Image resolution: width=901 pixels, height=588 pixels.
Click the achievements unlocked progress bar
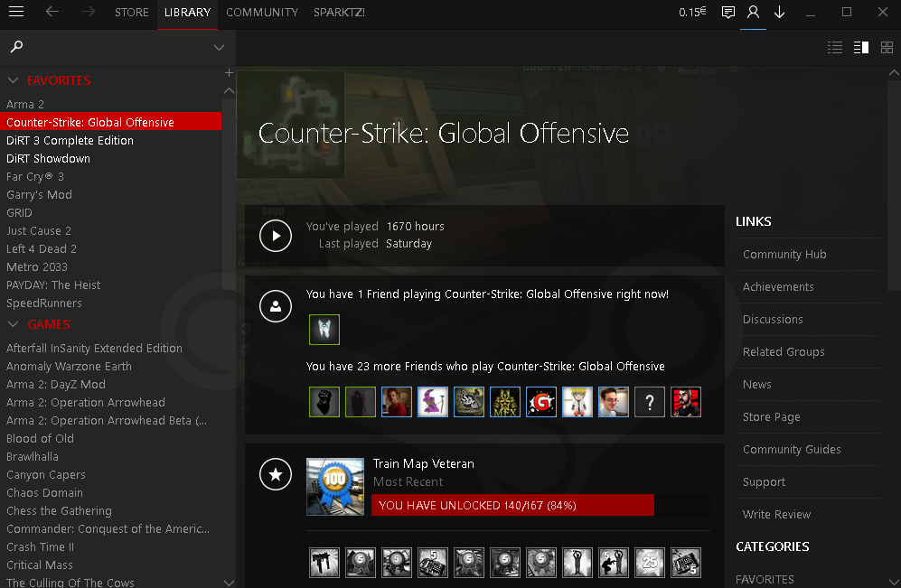[x=512, y=505]
